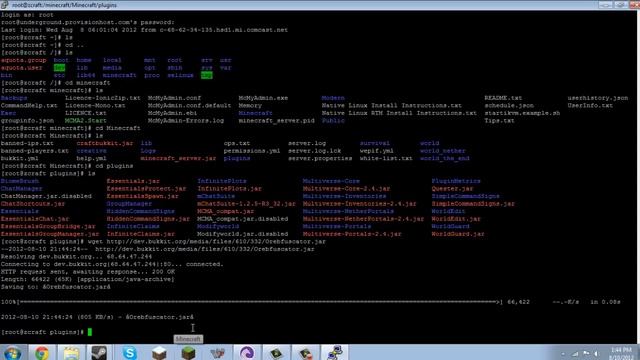This screenshot has height=360, width=640.
Task: Click 'HiddenCommandSigns.jar' plugin name
Action: click(148, 219)
